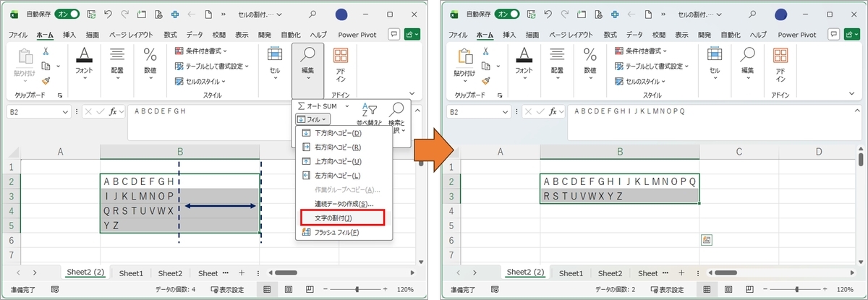Click the Name Box in left window

[x=39, y=112]
